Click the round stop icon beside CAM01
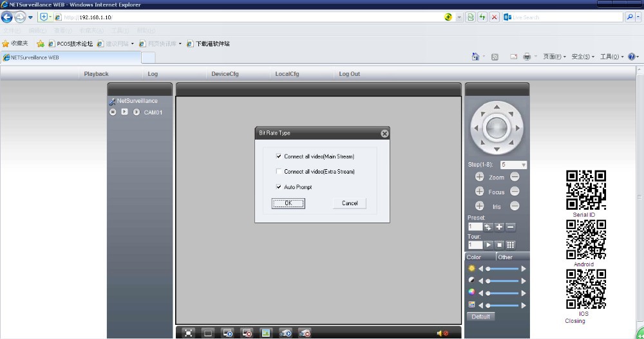Viewport: 644px width, 339px height. point(113,112)
